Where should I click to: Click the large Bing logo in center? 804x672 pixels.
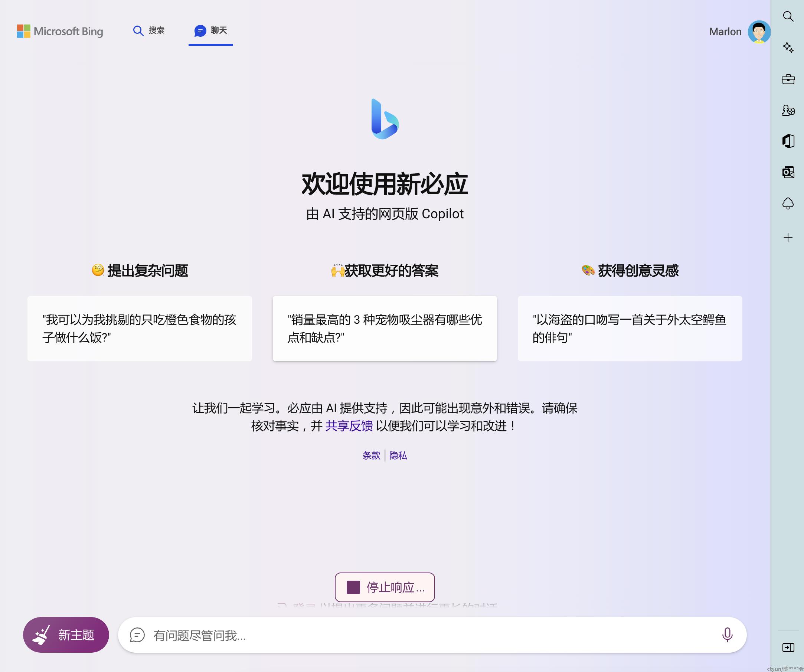(x=385, y=119)
